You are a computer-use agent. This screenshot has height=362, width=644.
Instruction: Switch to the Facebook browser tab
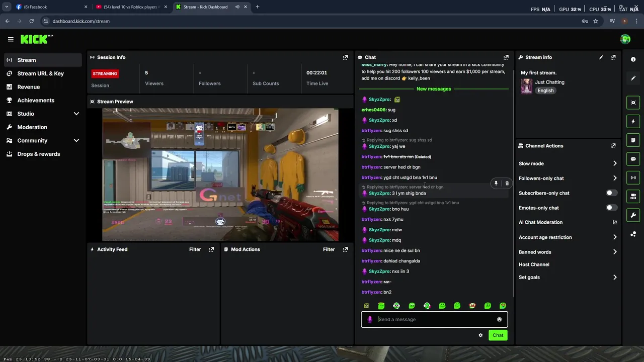click(50, 7)
